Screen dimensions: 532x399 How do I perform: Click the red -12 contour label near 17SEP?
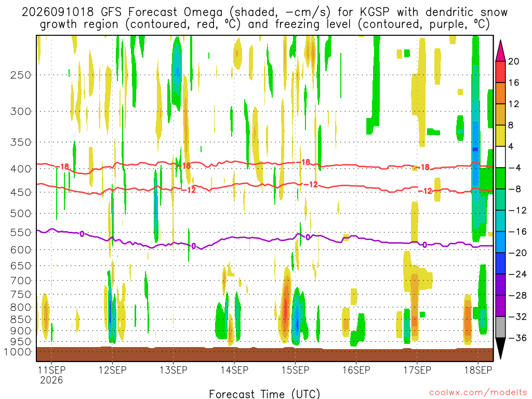pos(425,191)
